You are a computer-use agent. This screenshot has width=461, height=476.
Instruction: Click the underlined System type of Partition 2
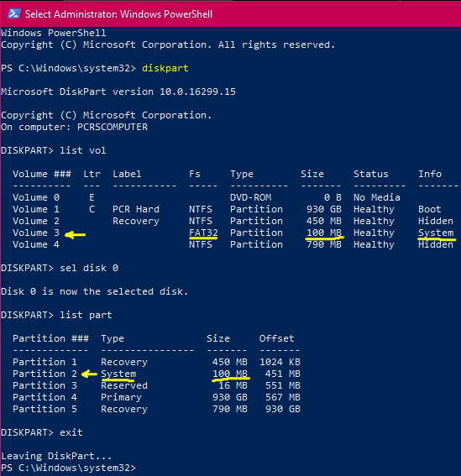[118, 374]
